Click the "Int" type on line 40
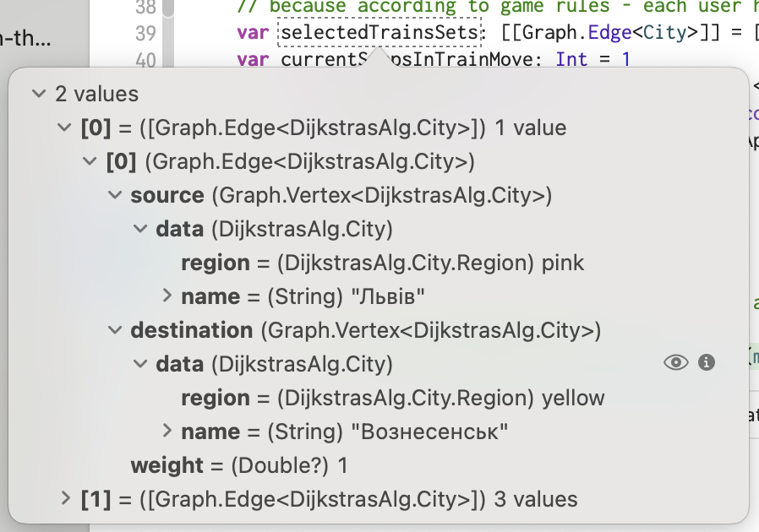Image resolution: width=759 pixels, height=532 pixels. [572, 59]
